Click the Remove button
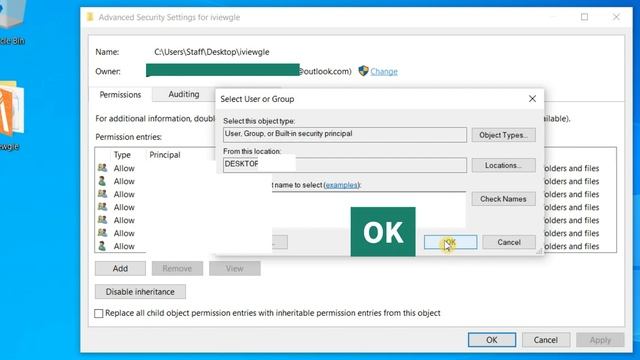The image size is (640, 360). pyautogui.click(x=177, y=269)
